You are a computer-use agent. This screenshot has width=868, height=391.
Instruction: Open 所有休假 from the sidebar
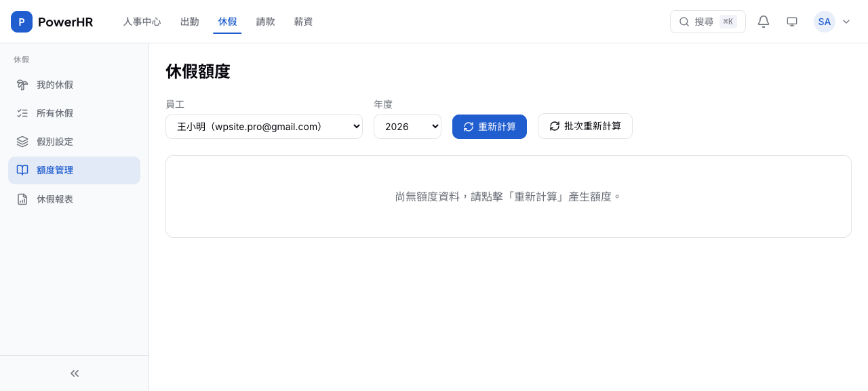(54, 112)
